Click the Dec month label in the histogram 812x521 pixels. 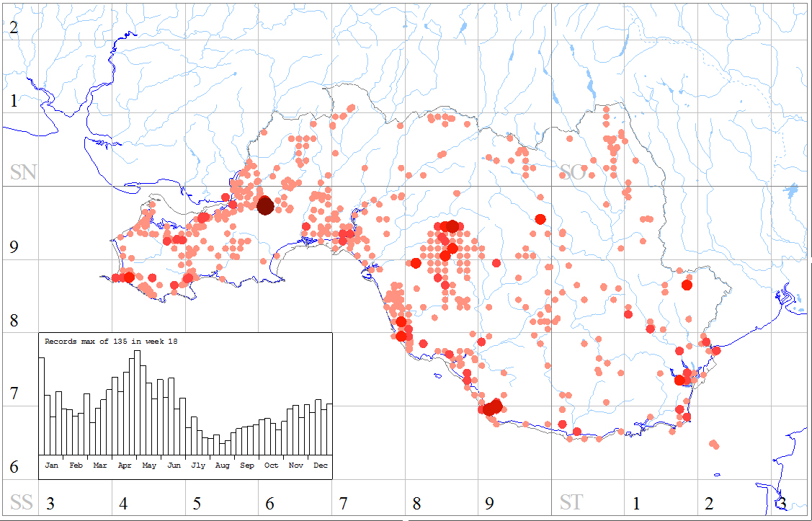point(321,466)
